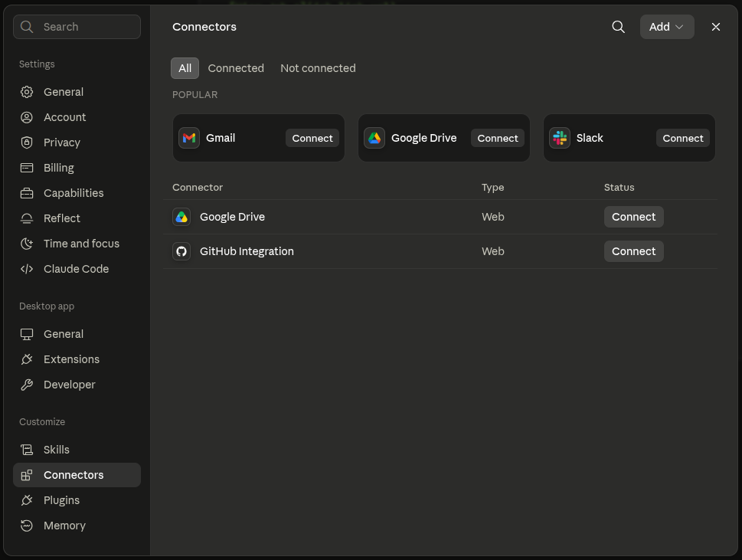Screen dimensions: 742x560
Task: Click the Web type in GitHub Integration row
Action: click(493, 251)
